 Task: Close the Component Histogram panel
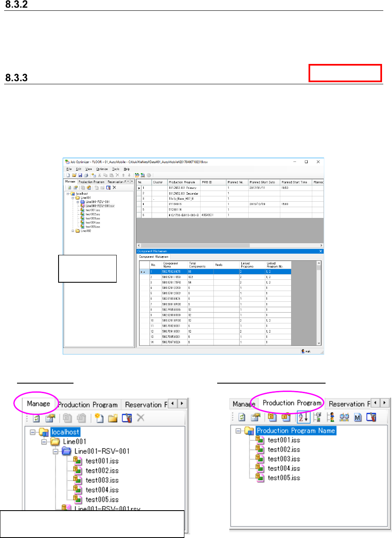click(x=321, y=251)
